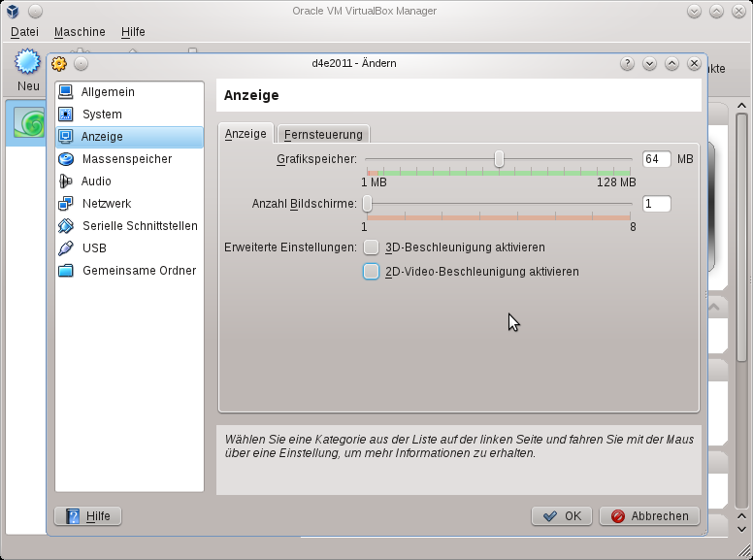Select the Audio speaker icon
Screen dimensions: 753x560
coord(66,181)
